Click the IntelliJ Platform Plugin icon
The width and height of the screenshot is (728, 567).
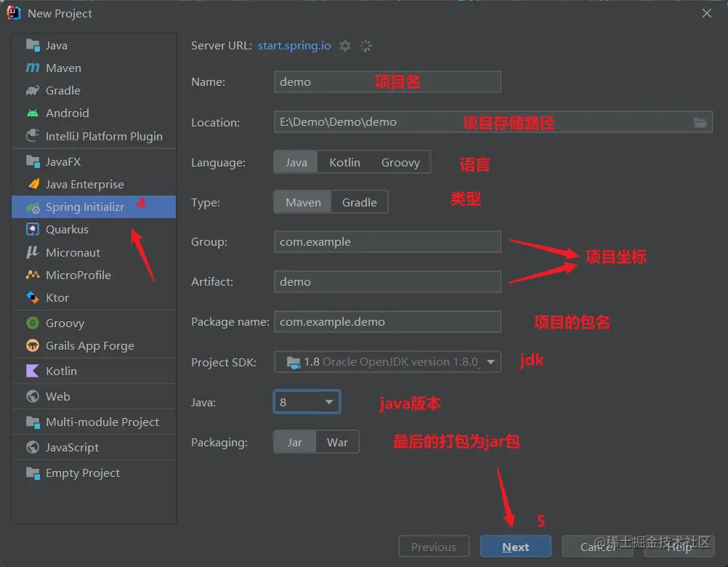[x=33, y=136]
